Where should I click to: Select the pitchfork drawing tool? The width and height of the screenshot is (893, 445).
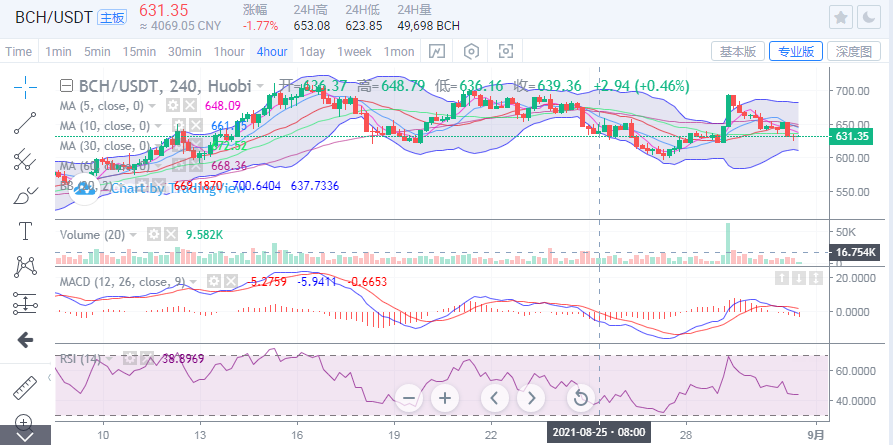click(26, 160)
